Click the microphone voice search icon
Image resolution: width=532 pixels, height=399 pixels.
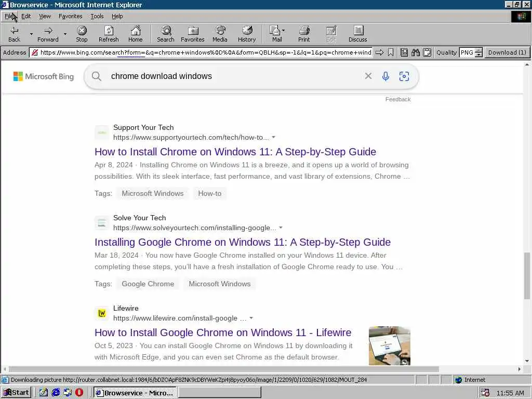pyautogui.click(x=385, y=76)
